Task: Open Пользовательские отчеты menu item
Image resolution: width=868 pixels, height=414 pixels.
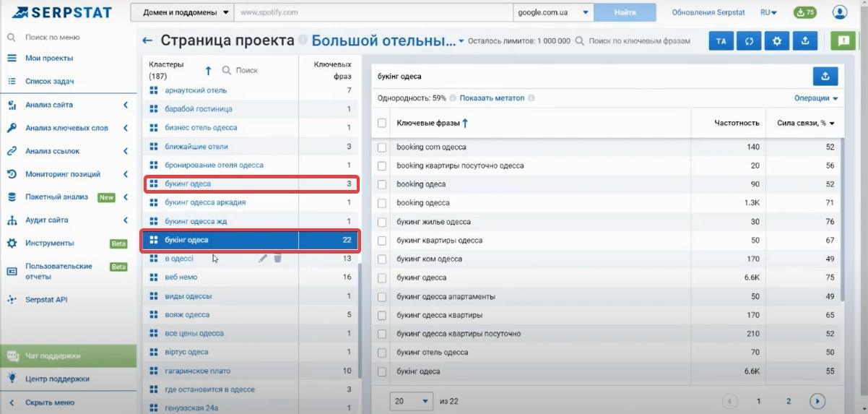Action: pos(58,271)
